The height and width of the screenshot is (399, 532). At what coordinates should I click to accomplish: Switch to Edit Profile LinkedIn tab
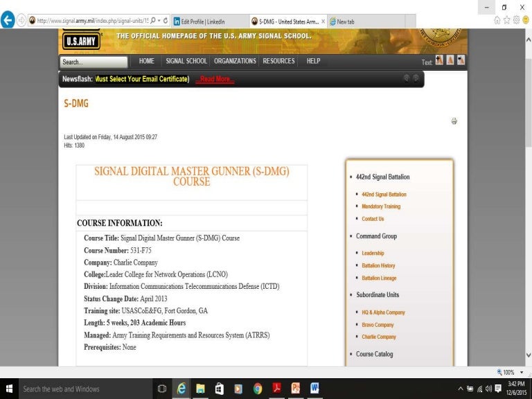(x=208, y=21)
